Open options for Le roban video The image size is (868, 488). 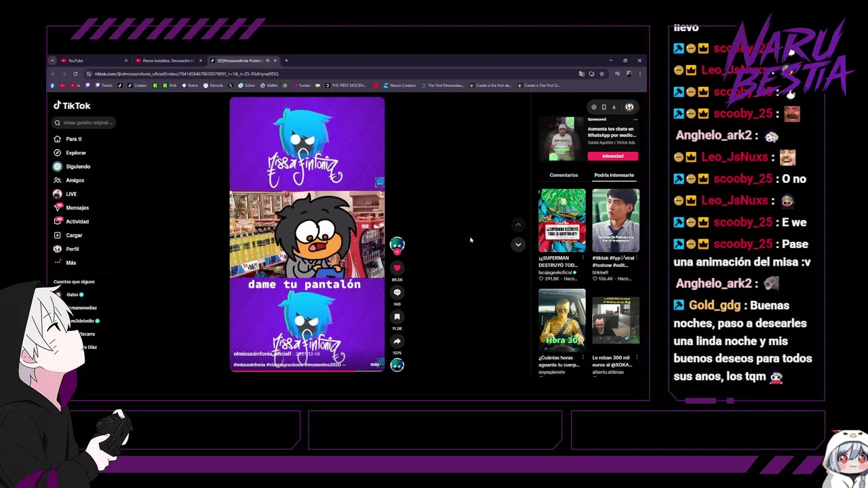point(636,357)
